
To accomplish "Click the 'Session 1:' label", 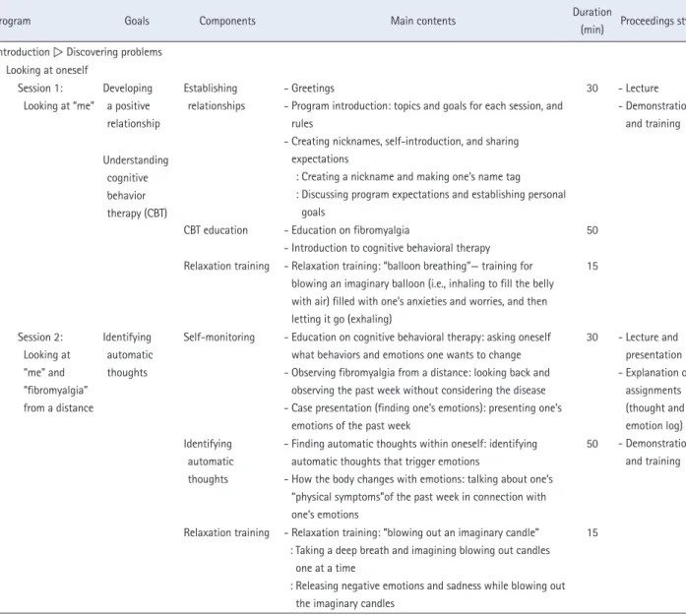I will 40,88.
